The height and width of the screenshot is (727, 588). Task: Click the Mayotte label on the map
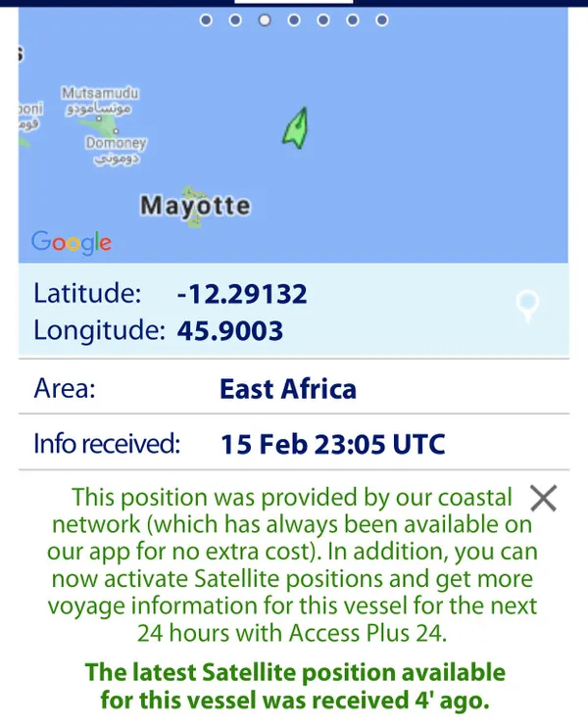click(195, 206)
